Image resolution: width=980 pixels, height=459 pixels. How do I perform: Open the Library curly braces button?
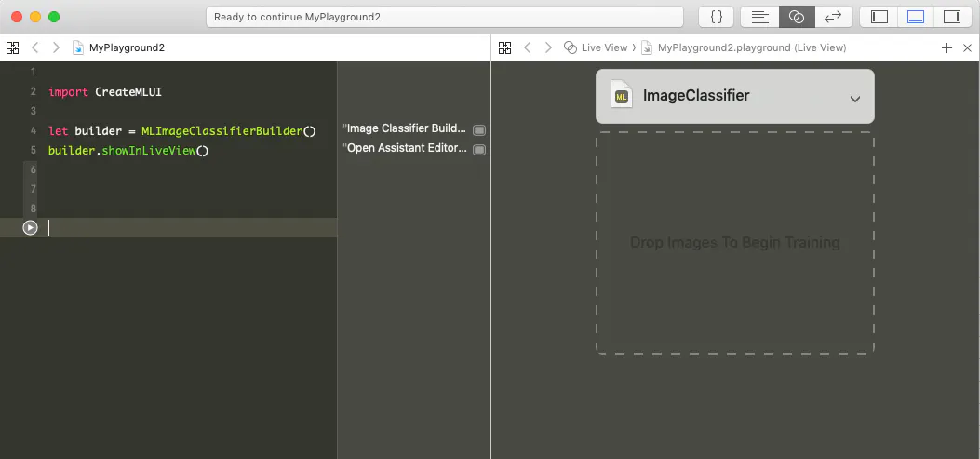click(x=717, y=17)
